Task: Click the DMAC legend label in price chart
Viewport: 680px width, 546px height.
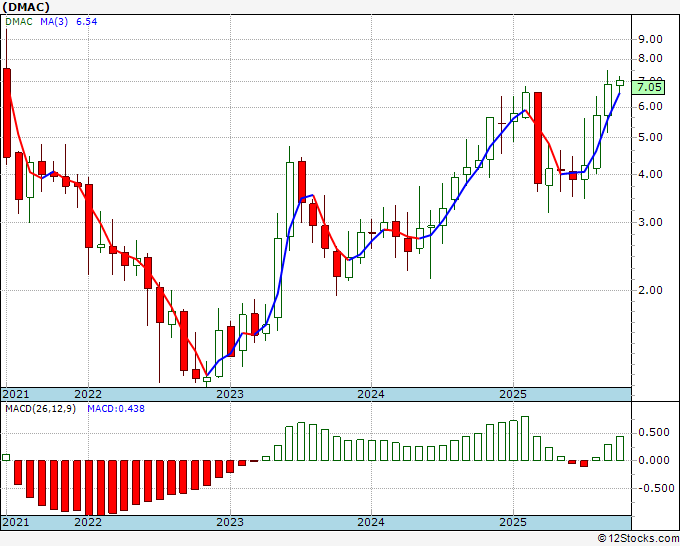Action: (x=19, y=22)
